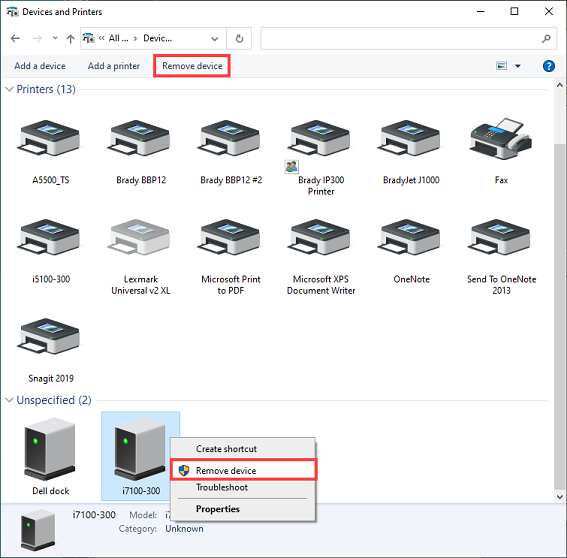
Task: Select the Snagit 2019 printer icon
Action: (50, 336)
